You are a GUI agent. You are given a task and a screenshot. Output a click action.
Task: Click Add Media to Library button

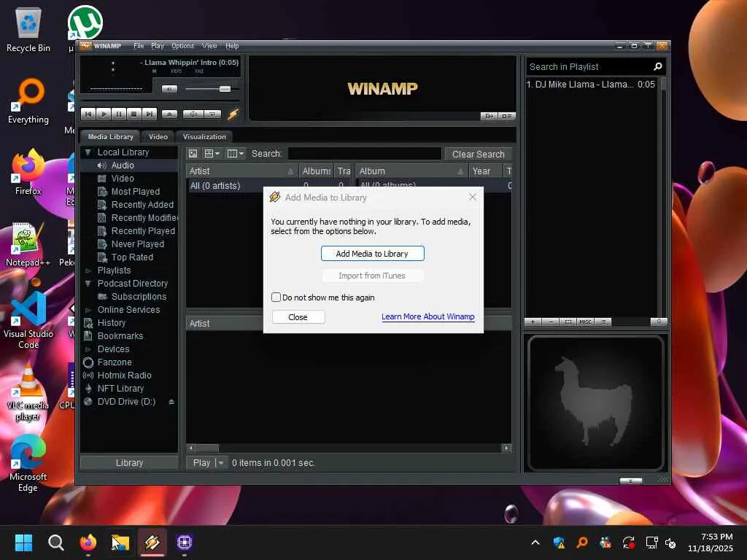pos(372,254)
